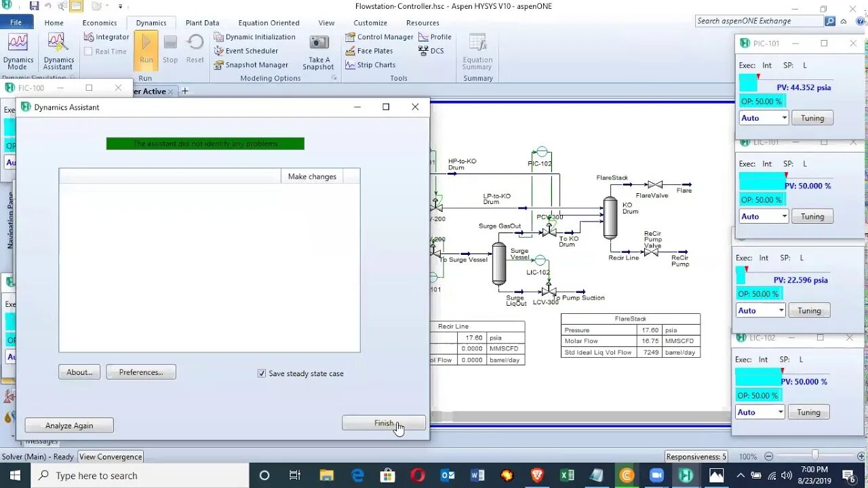The image size is (868, 488).
Task: Click the PIC-101 PV level bar
Action: pos(749,83)
